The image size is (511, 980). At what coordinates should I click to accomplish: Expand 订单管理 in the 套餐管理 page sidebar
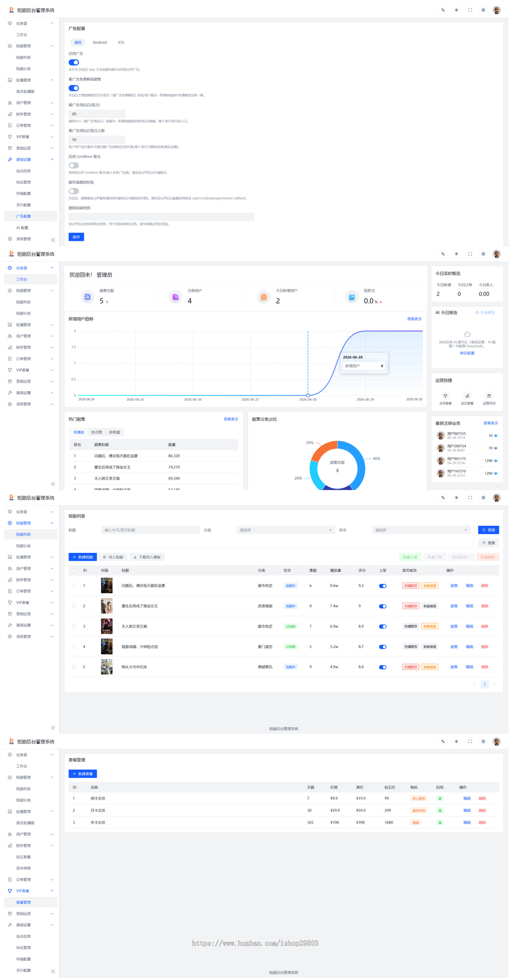pos(30,879)
